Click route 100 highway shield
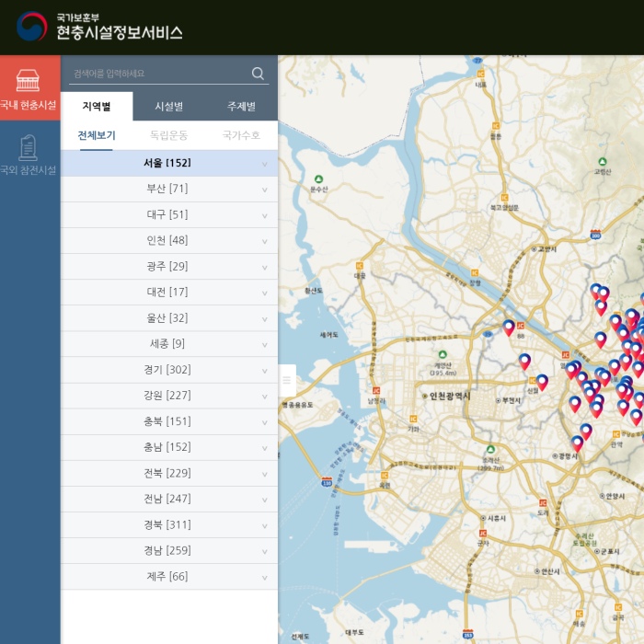644x644 pixels. (x=595, y=235)
